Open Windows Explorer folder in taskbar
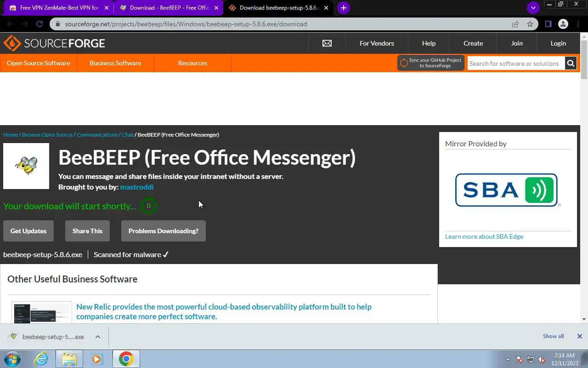Viewport: 588px width, 368px height. (x=69, y=359)
